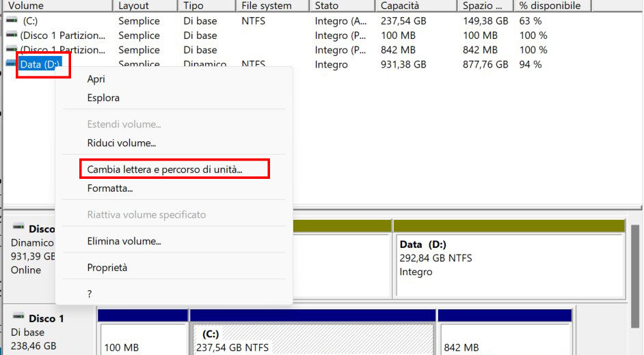
Task: Sort the list by the Capacità column header
Action: 399,5
